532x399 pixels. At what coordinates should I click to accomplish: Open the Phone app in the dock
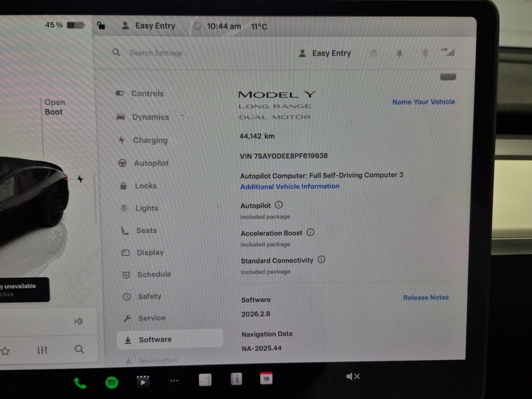point(80,383)
